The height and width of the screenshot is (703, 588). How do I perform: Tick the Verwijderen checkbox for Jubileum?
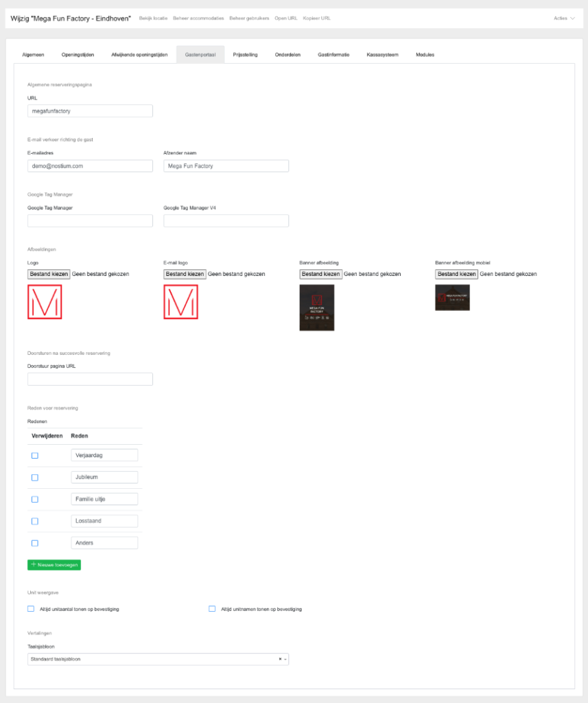coord(34,477)
